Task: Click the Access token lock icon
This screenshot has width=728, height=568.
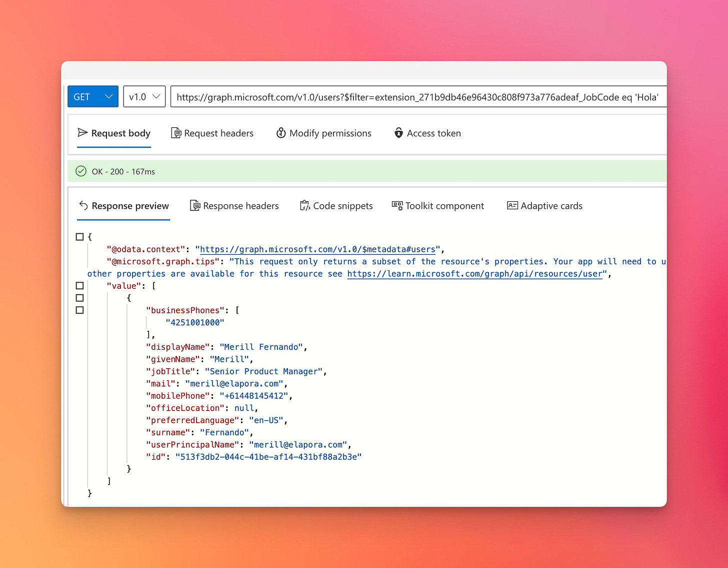Action: pyautogui.click(x=398, y=133)
